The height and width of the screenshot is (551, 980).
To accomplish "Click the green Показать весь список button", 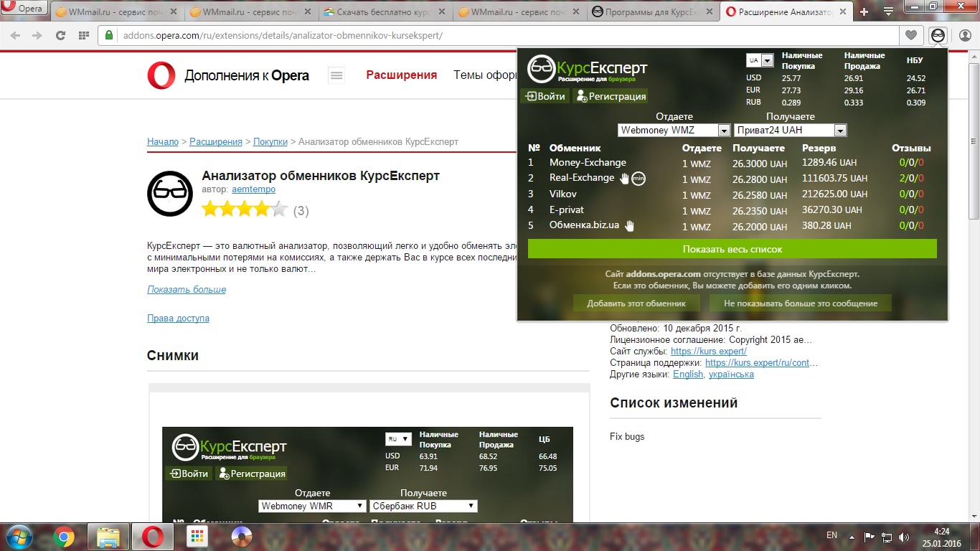I will [x=732, y=249].
